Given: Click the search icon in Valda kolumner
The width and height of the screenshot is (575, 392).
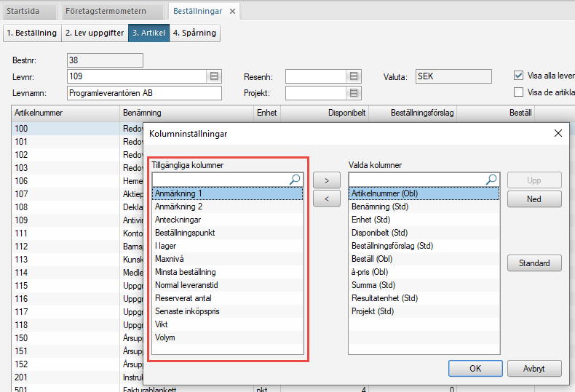Looking at the screenshot, I should 491,180.
